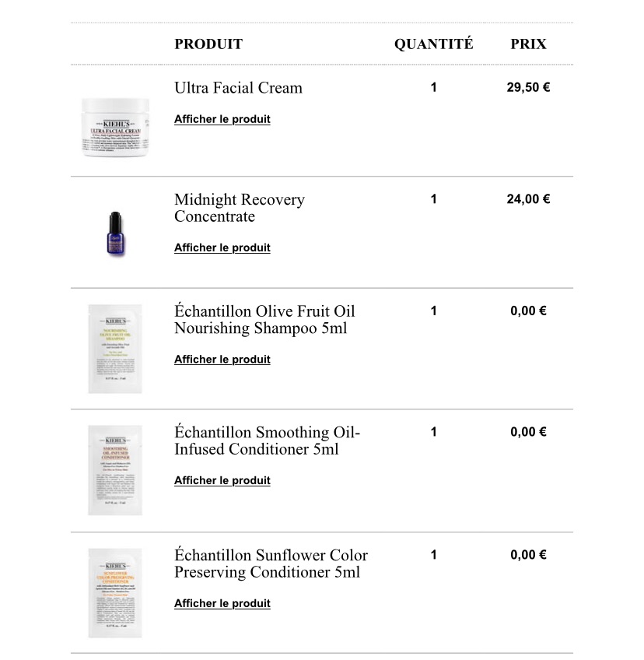This screenshot has width=644, height=660.
Task: Click the QUANTITÉ column header
Action: tap(434, 44)
